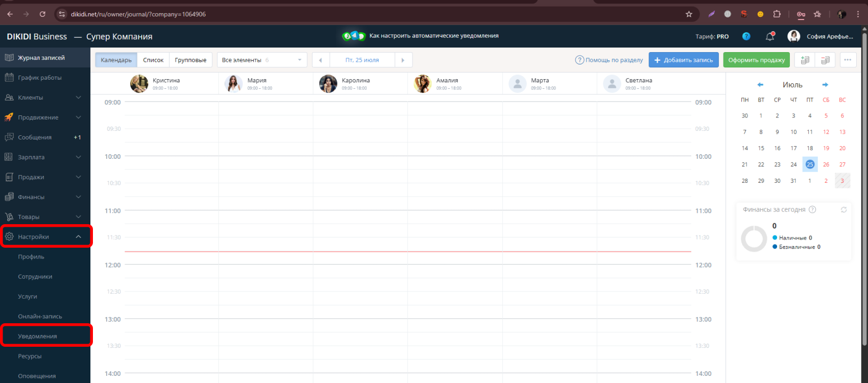Switch to Групповые view tab
The height and width of the screenshot is (383, 868).
[x=190, y=60]
